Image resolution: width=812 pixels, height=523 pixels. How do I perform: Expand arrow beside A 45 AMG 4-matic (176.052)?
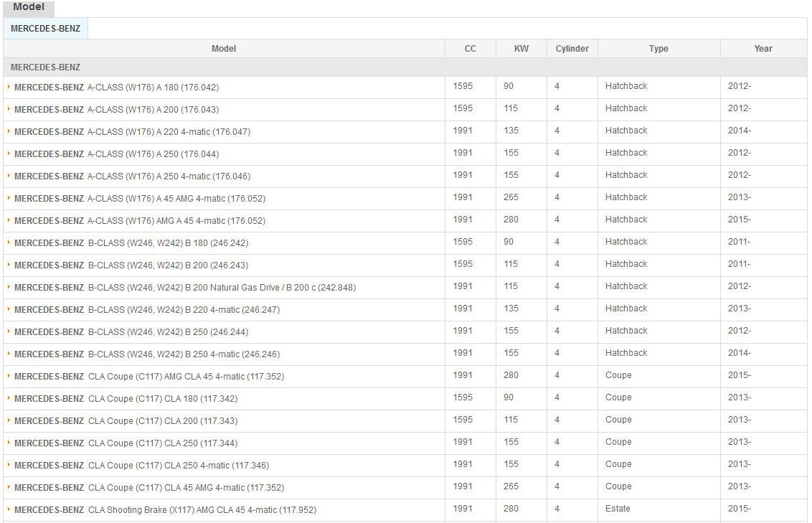coord(9,198)
